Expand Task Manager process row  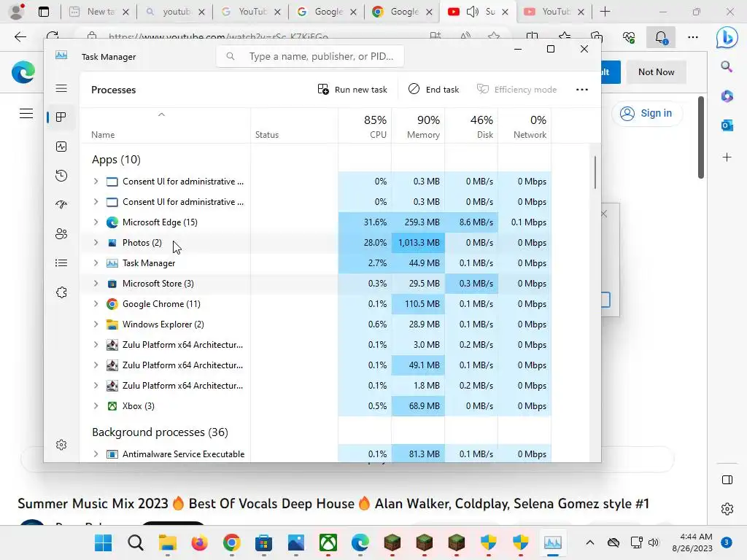point(96,262)
